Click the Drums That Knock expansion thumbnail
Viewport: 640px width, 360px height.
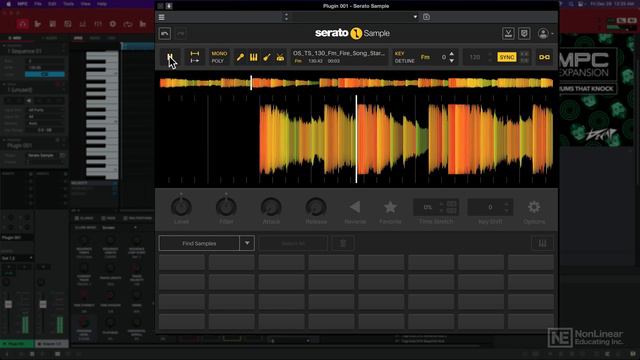tap(596, 90)
